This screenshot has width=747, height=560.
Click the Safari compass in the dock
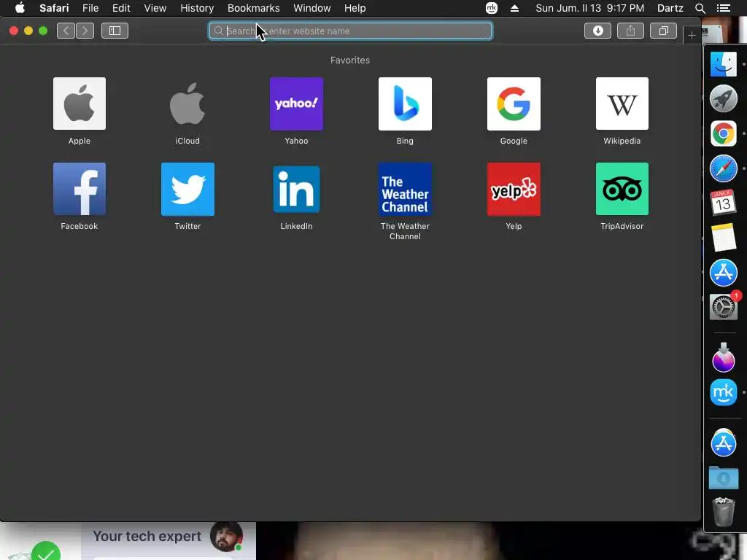coord(724,168)
